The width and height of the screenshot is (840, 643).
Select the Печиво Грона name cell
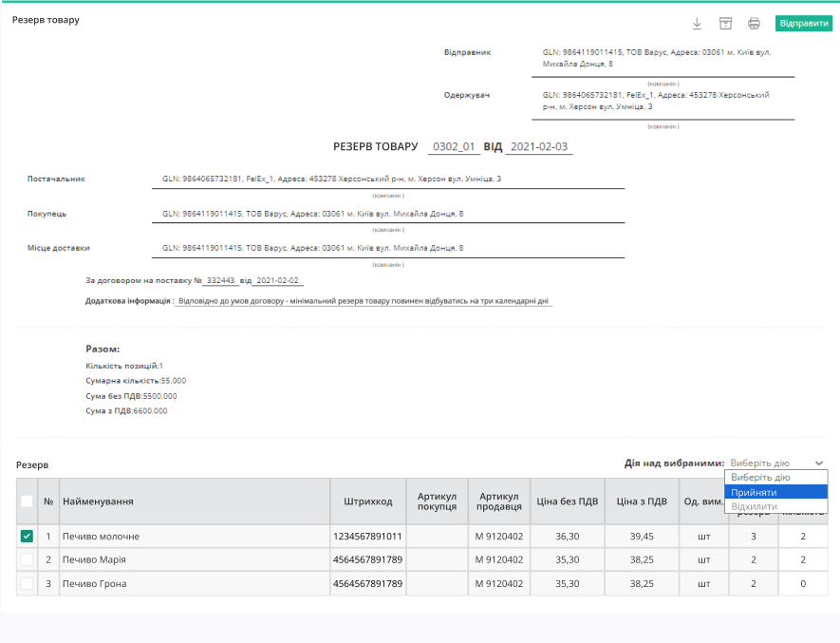[195, 583]
